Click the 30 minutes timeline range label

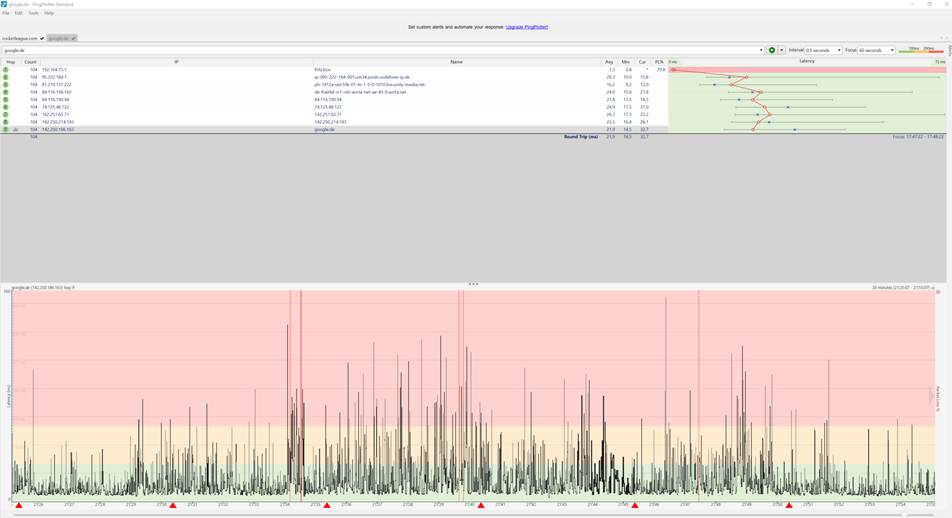(900, 287)
